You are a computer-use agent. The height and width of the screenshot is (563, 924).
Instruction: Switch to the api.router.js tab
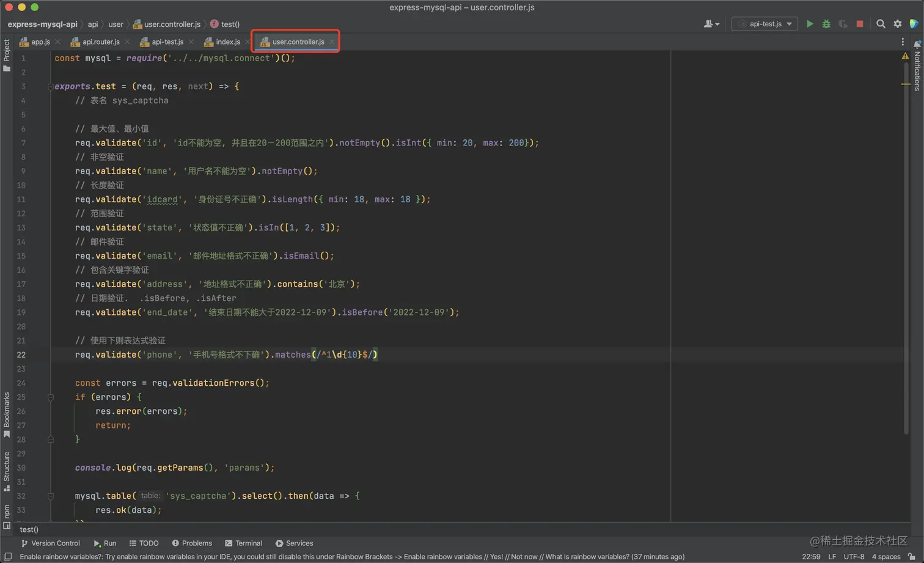click(x=101, y=42)
